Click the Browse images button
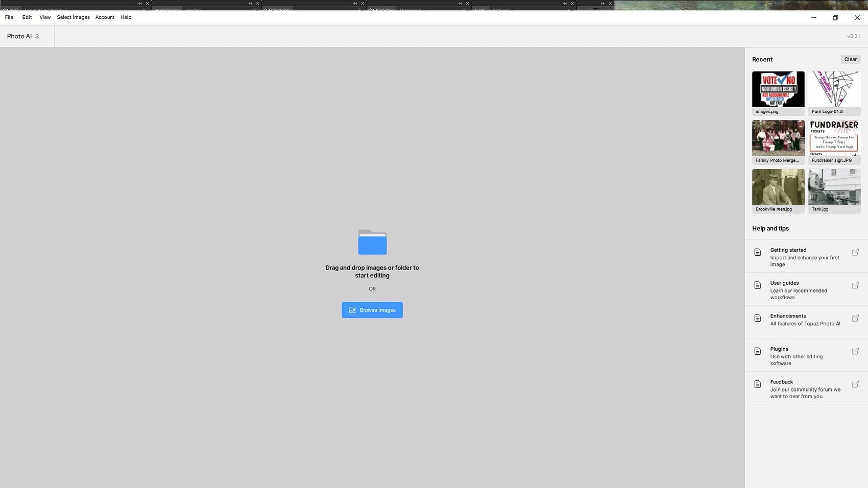 [x=372, y=310]
